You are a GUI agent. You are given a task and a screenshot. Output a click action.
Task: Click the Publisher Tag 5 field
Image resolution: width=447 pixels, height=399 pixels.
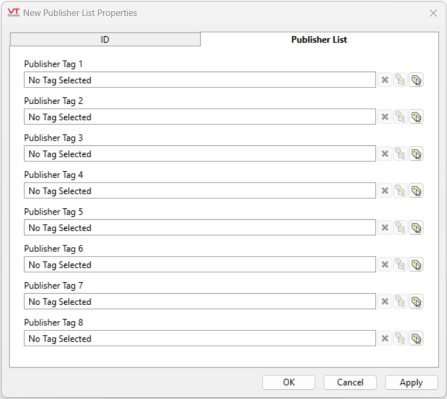click(x=200, y=228)
